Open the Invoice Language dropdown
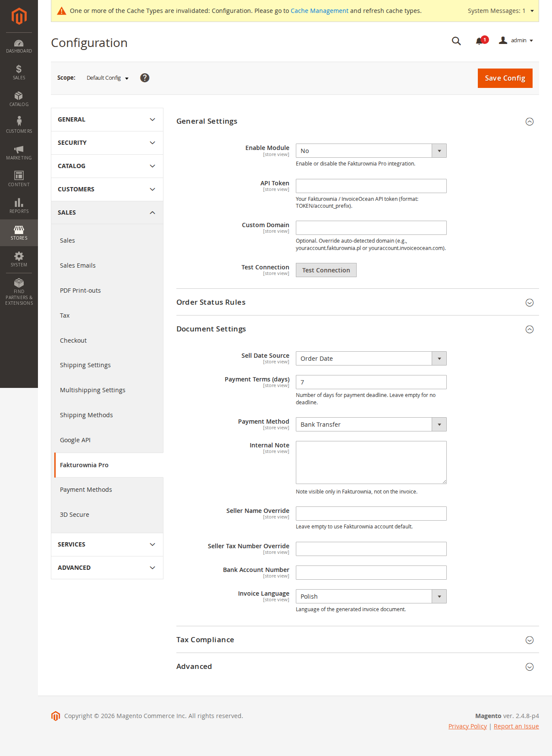This screenshot has height=756, width=552. coord(371,597)
